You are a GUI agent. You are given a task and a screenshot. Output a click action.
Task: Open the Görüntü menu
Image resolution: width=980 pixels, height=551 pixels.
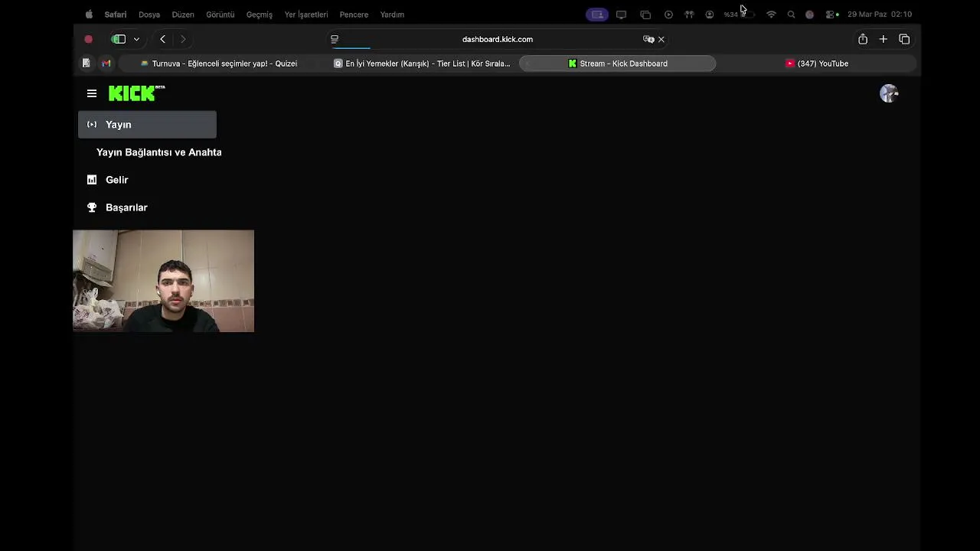[220, 15]
